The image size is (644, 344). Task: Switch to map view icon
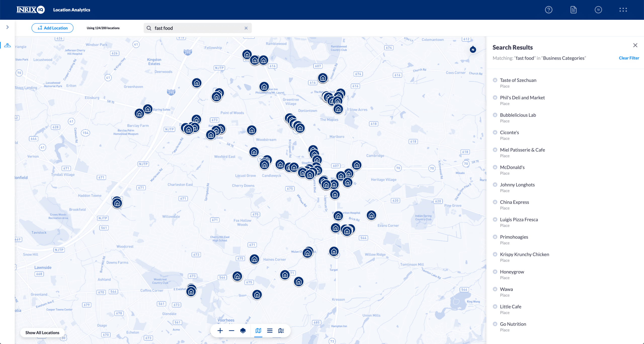[x=258, y=331]
